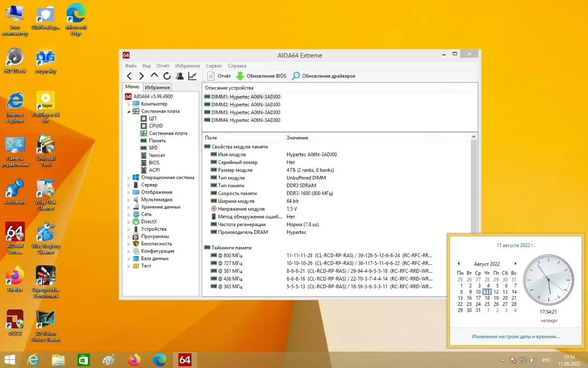Select DIMM2: Hypertec A06N-3ADJ00 entry
This screenshot has height=368, width=588.
(245, 104)
